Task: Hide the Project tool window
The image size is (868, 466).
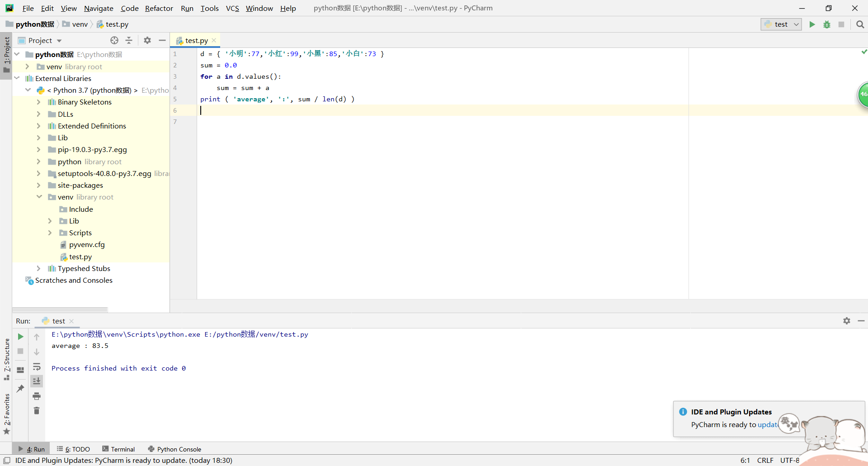Action: 162,40
